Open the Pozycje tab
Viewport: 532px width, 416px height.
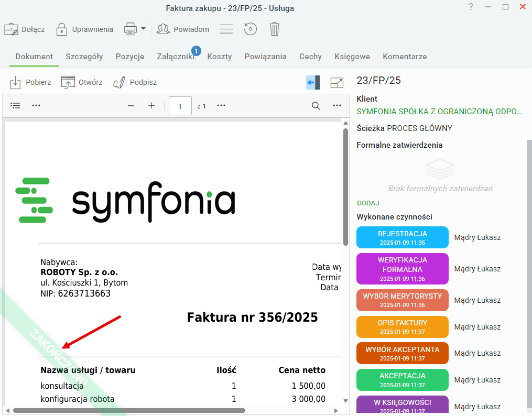pos(130,57)
